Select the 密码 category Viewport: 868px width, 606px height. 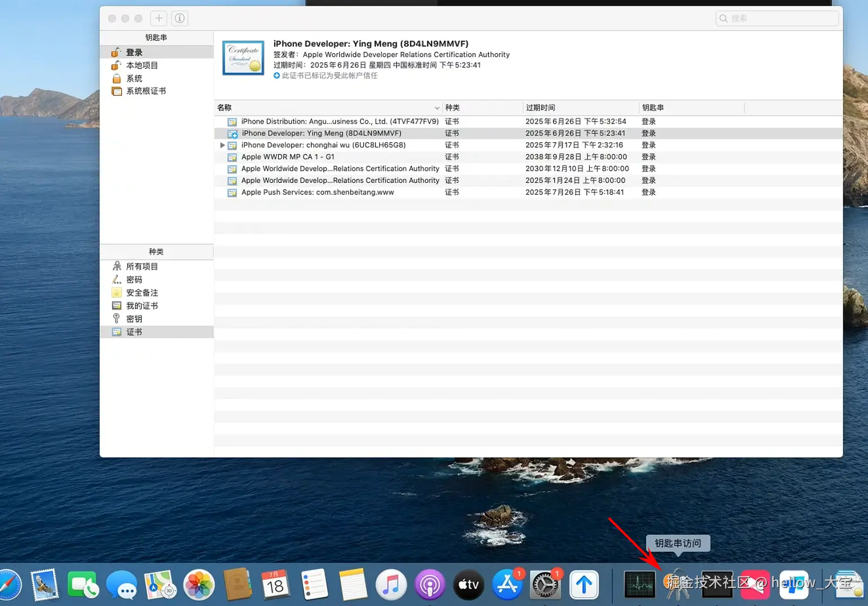[x=134, y=280]
